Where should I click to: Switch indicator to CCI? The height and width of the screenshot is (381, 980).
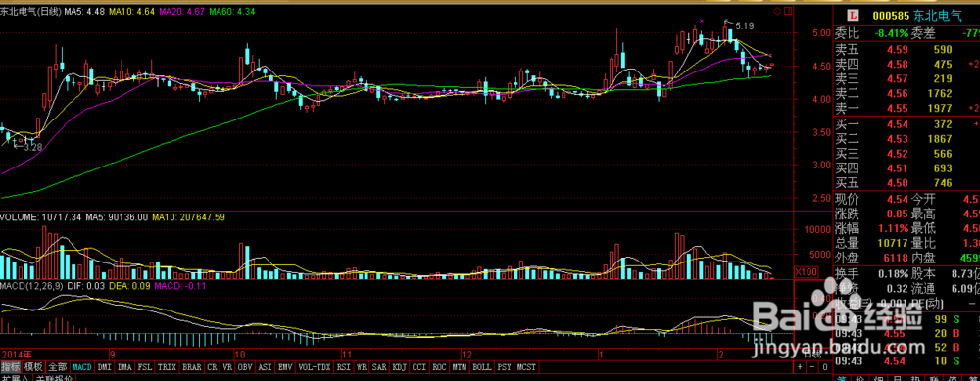coord(419,367)
